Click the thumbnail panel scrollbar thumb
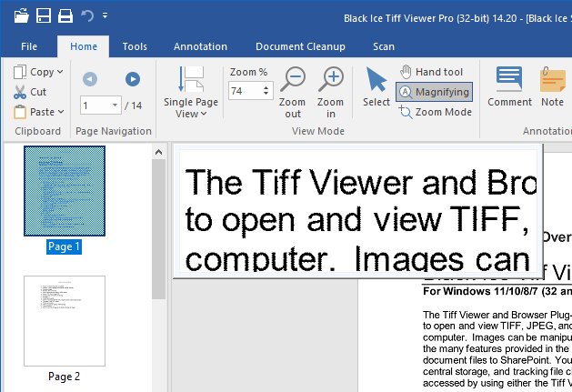Screen dimensions: 572x392 [x=158, y=229]
